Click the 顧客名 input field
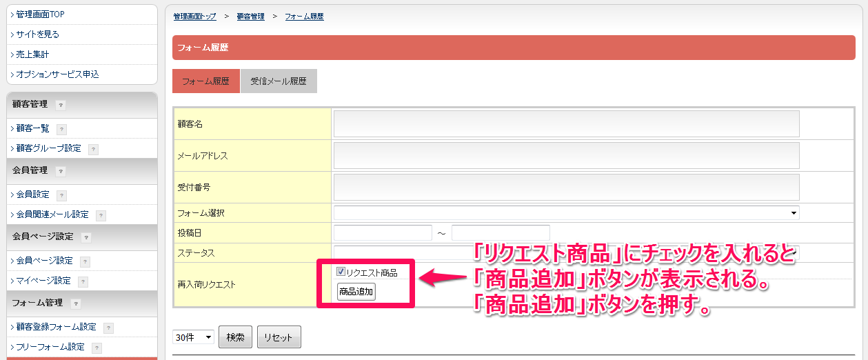The width and height of the screenshot is (868, 360). point(565,124)
